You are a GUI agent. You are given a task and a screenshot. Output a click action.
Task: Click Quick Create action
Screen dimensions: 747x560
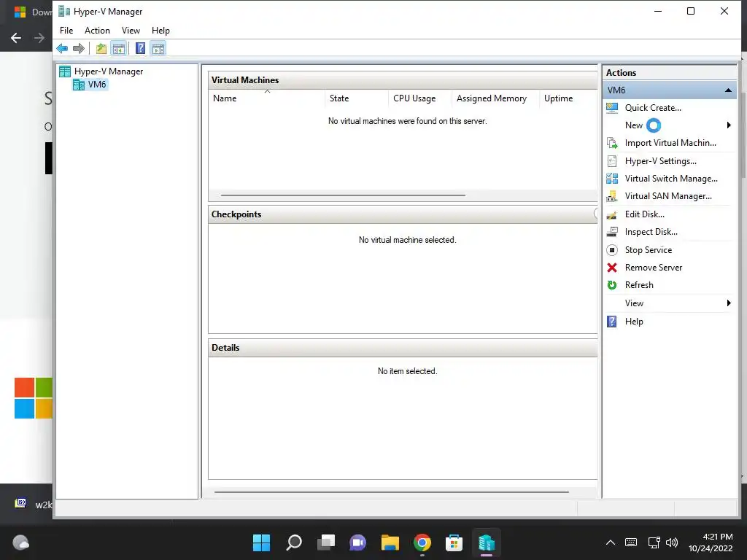click(x=653, y=108)
